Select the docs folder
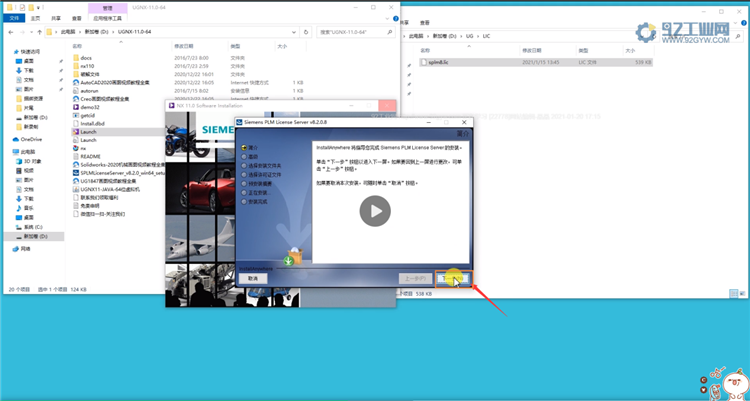Image resolution: width=750 pixels, height=401 pixels. point(86,58)
